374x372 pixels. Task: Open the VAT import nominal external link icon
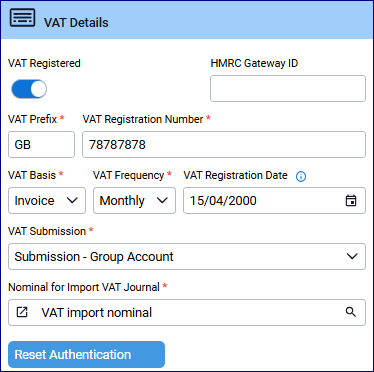[x=22, y=312]
